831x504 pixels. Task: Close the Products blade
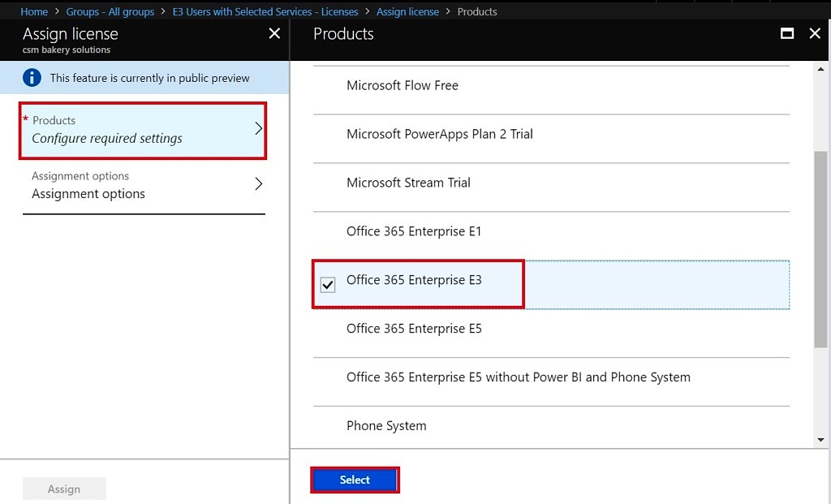tap(815, 33)
